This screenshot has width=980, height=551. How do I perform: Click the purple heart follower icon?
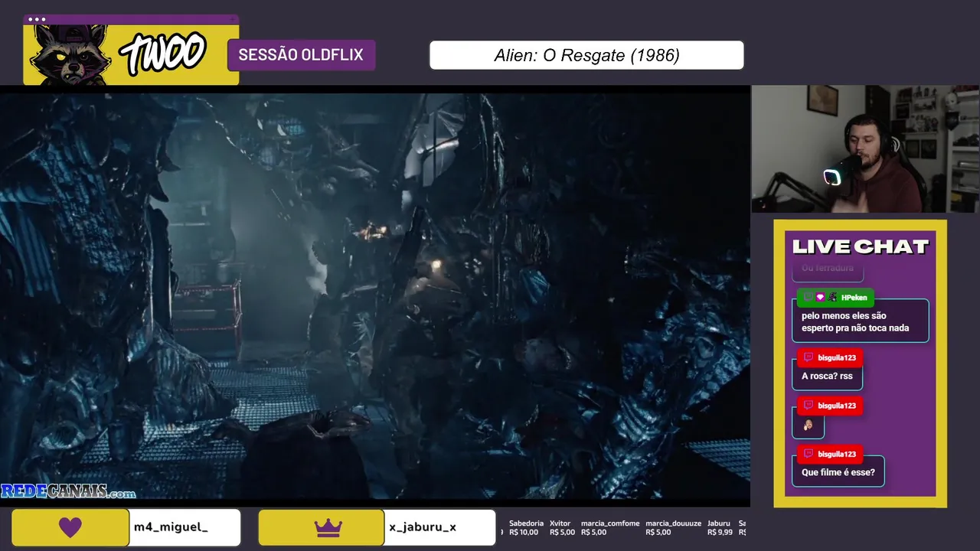pyautogui.click(x=70, y=527)
